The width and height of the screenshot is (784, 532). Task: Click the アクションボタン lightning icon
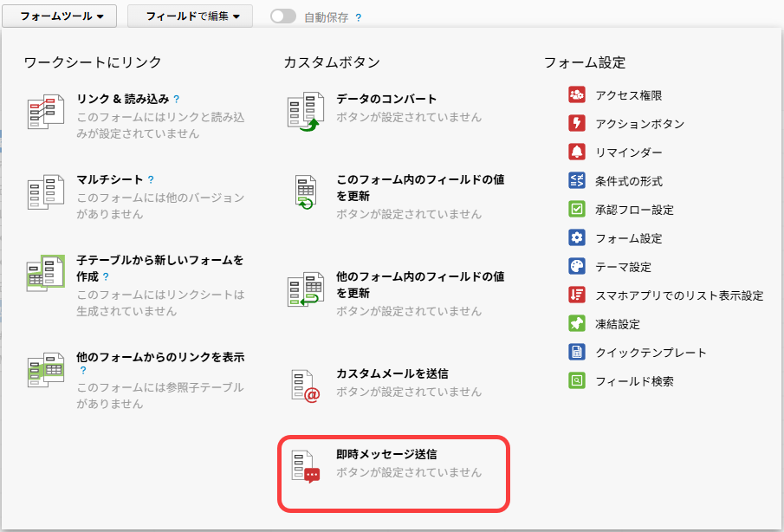(576, 123)
